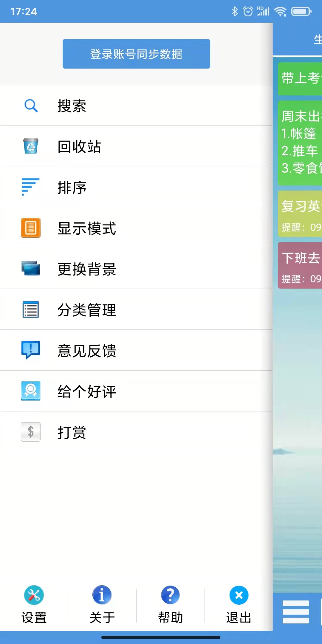Open the magnifier search icon
The width and height of the screenshot is (322, 644).
(x=31, y=106)
